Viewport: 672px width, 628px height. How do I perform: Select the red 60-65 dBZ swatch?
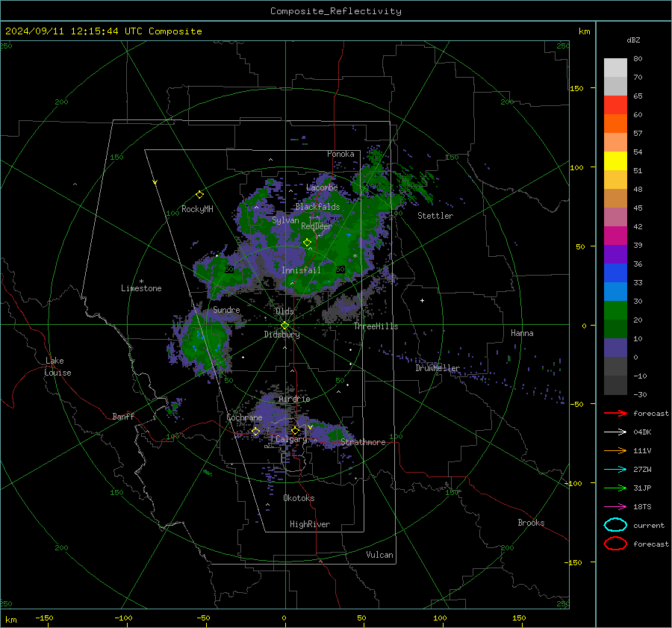tap(615, 105)
